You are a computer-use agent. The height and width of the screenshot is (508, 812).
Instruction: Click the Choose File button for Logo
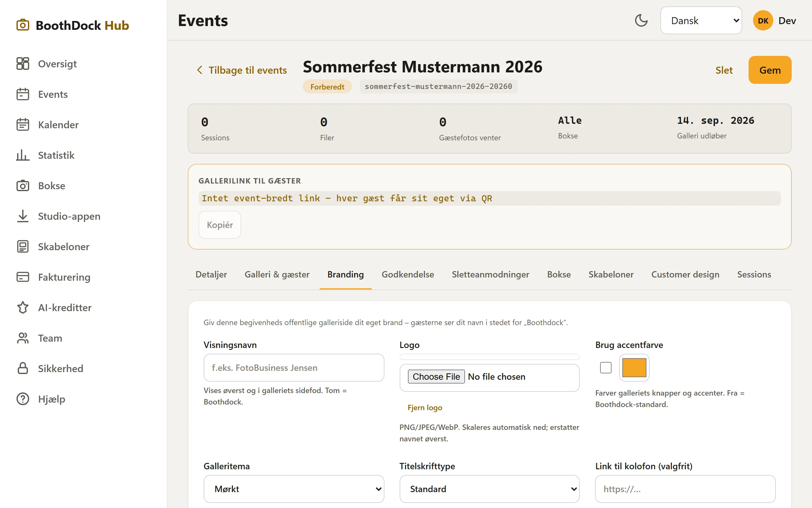point(436,377)
